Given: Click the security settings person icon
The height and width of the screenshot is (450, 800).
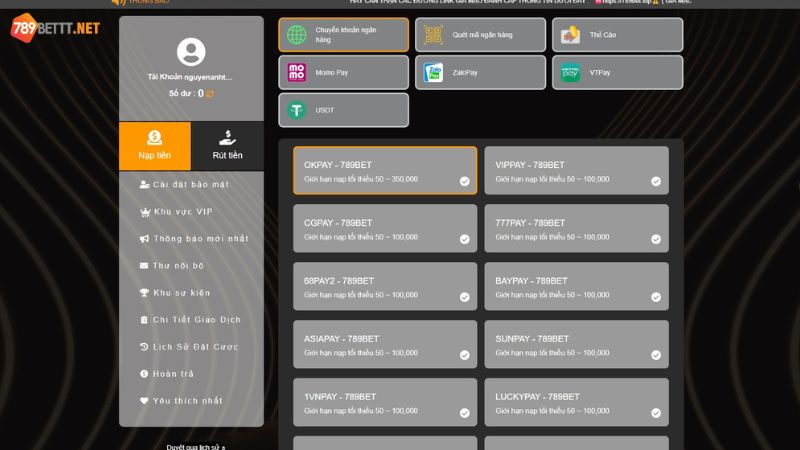Looking at the screenshot, I should [x=144, y=185].
